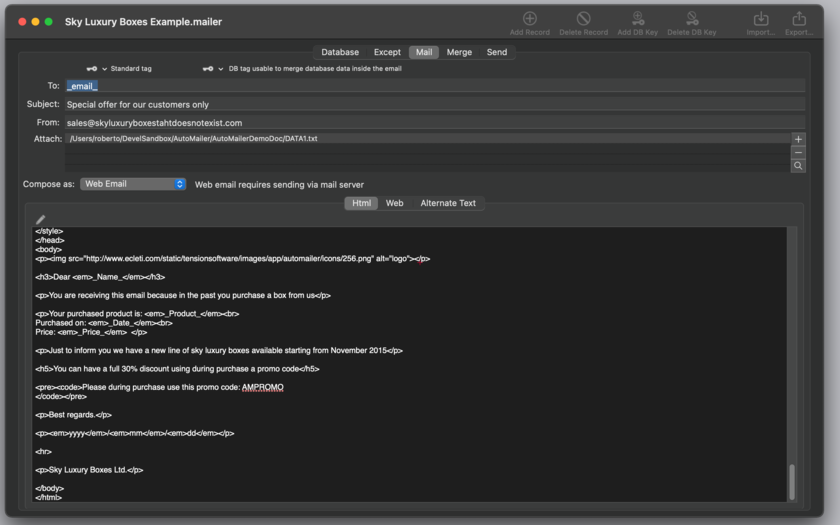Click the Add Record toolbar icon
This screenshot has width=840, height=525.
pyautogui.click(x=529, y=19)
